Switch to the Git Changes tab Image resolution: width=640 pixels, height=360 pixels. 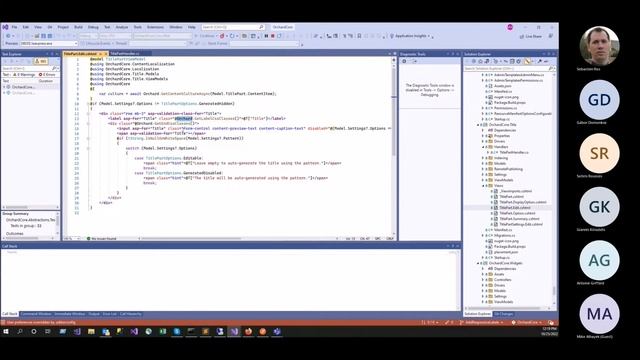[x=503, y=314]
